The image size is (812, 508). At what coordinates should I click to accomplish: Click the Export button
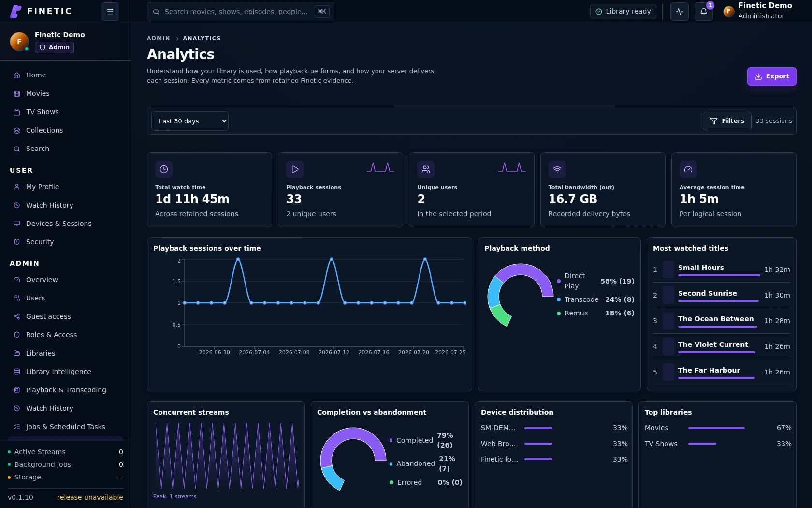pyautogui.click(x=771, y=76)
